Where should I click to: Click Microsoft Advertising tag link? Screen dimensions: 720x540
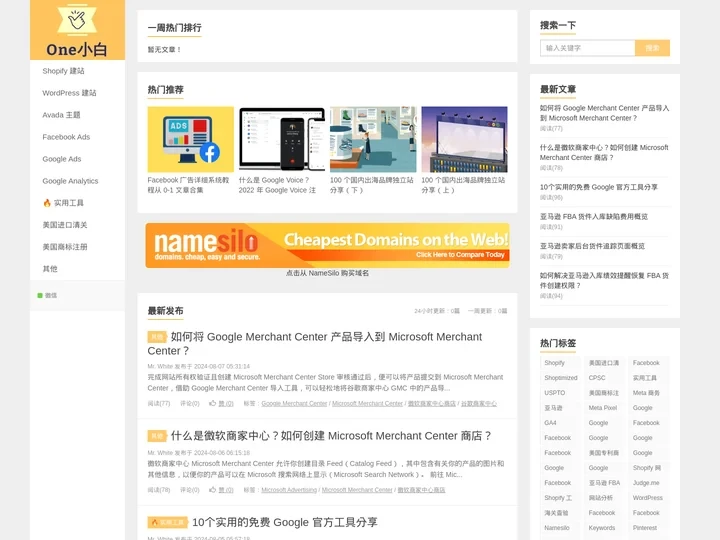(289, 490)
